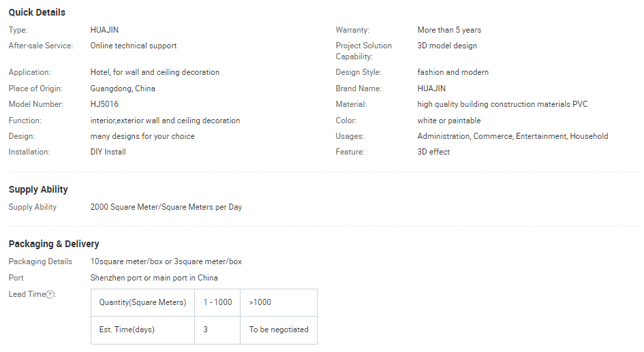This screenshot has height=352, width=644.
Task: Click the Lead Time help question-mark icon
Action: [50, 294]
